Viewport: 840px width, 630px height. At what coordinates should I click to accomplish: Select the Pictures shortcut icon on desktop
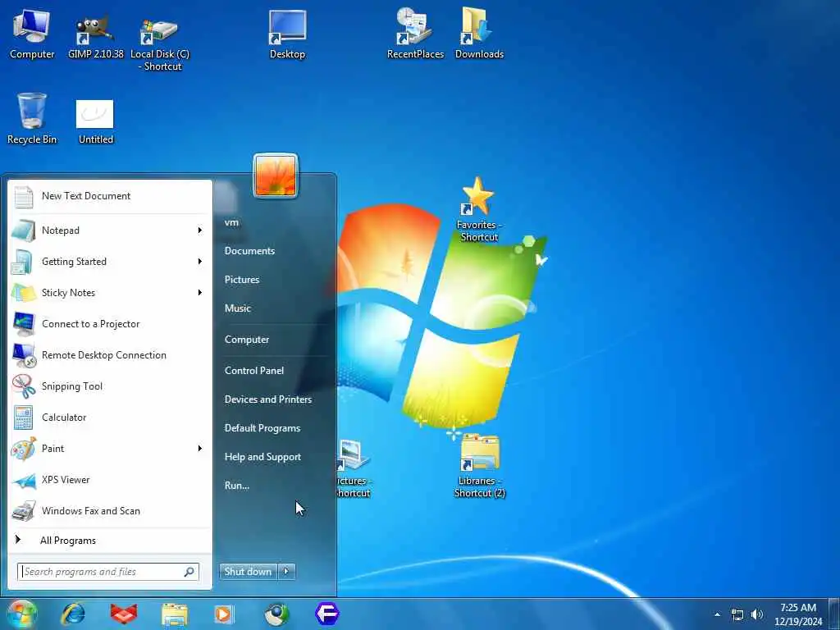pos(354,468)
